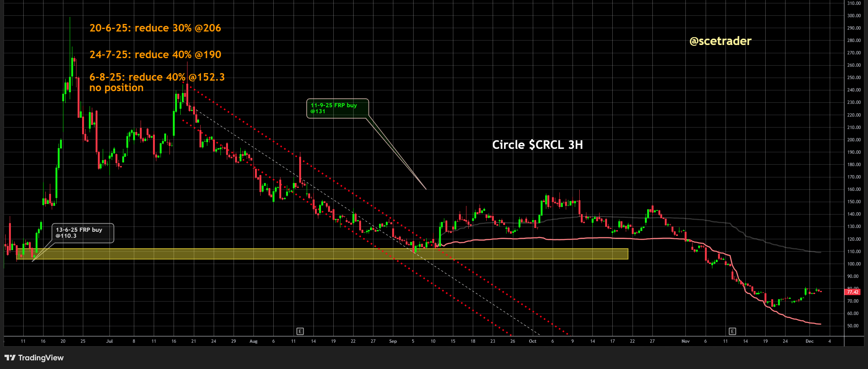Image resolution: width=868 pixels, height=369 pixels.
Task: Click the 60.00 price axis label
Action: point(853,313)
